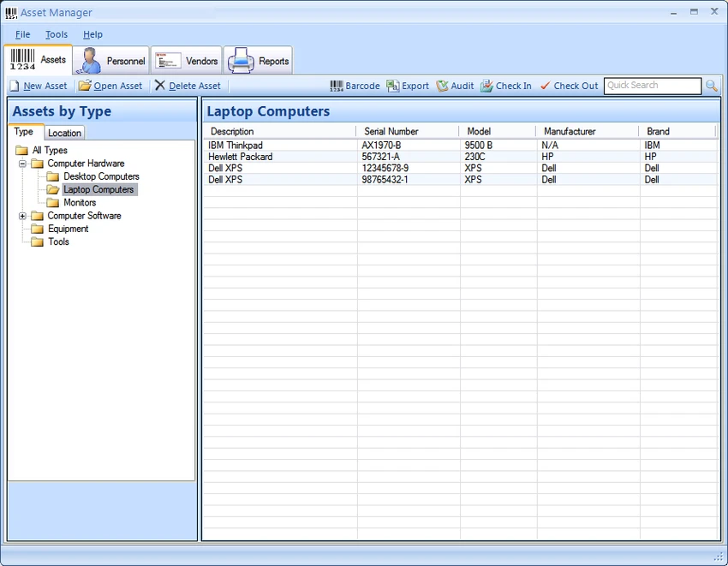Open the Tools menu
Screen dimensions: 728x566
click(57, 34)
